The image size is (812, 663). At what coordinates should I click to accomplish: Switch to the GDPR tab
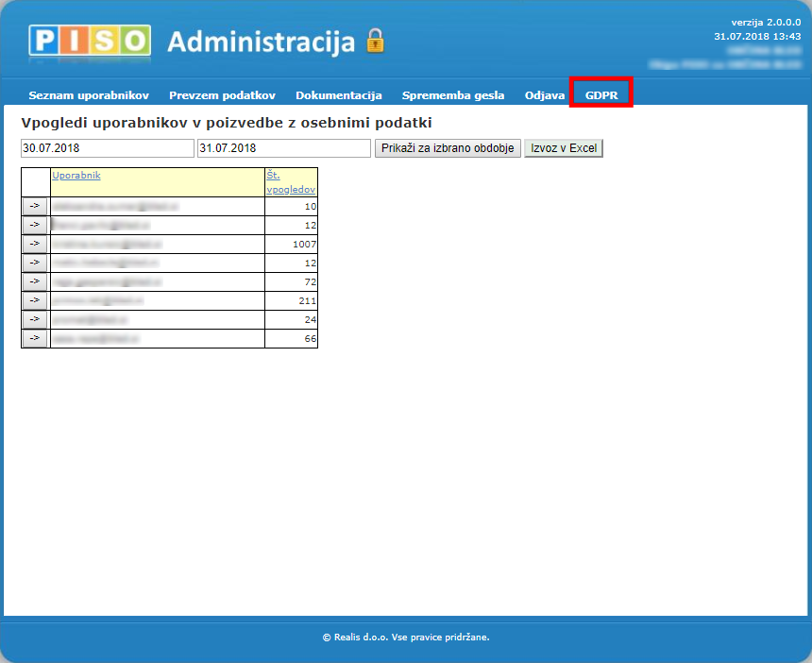pyautogui.click(x=601, y=95)
